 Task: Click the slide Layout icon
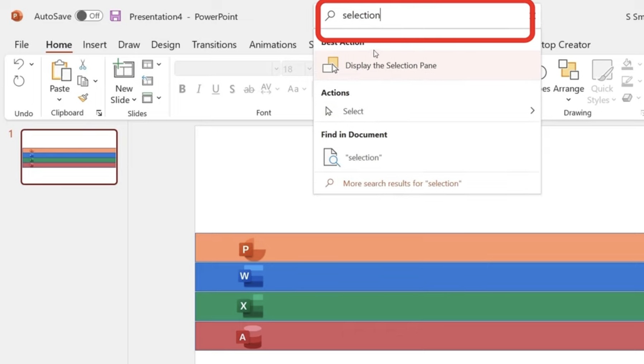point(147,64)
